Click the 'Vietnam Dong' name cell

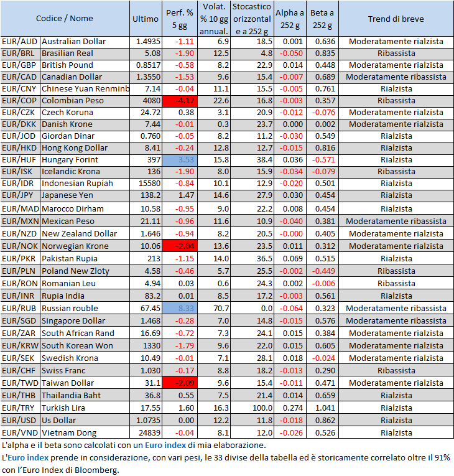coord(85,433)
